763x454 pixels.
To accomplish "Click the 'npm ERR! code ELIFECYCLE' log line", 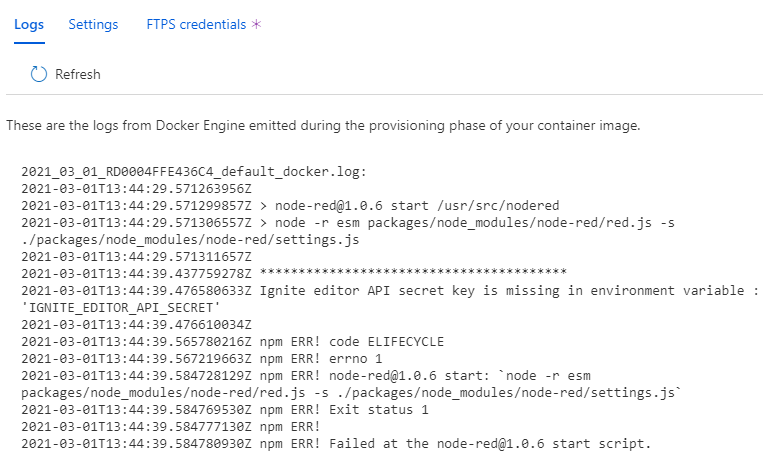I will click(233, 342).
